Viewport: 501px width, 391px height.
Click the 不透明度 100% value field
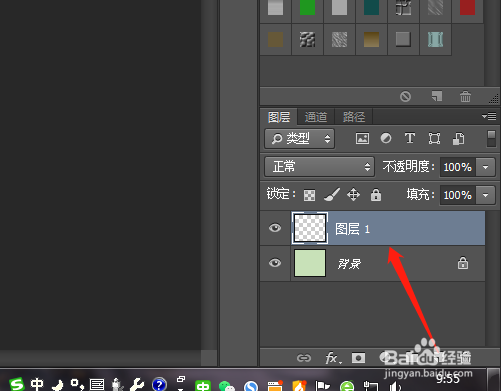pos(458,167)
